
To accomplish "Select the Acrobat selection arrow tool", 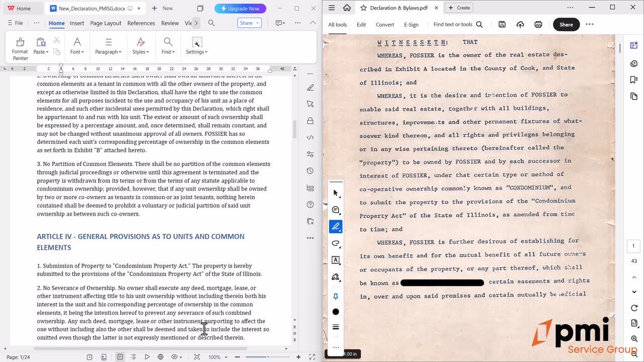I will pyautogui.click(x=336, y=193).
